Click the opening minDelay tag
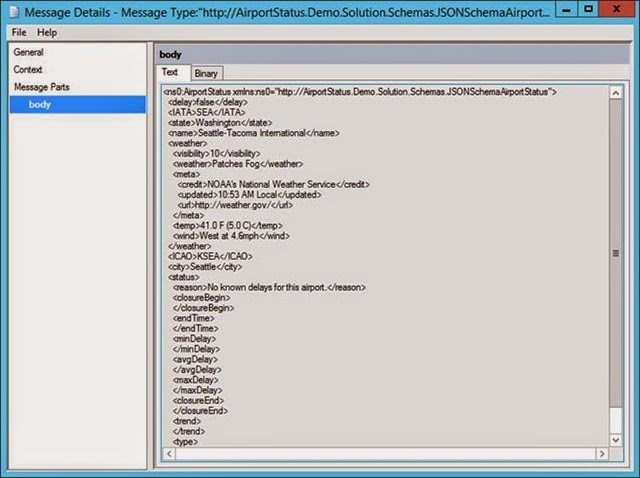 194,339
